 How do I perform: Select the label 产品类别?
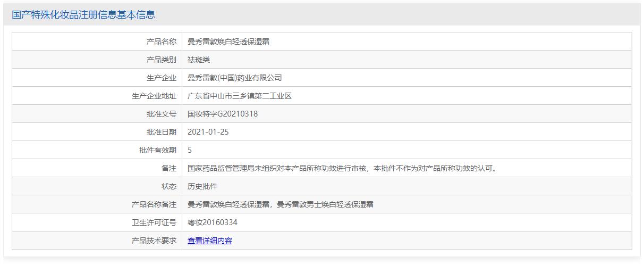coord(162,60)
